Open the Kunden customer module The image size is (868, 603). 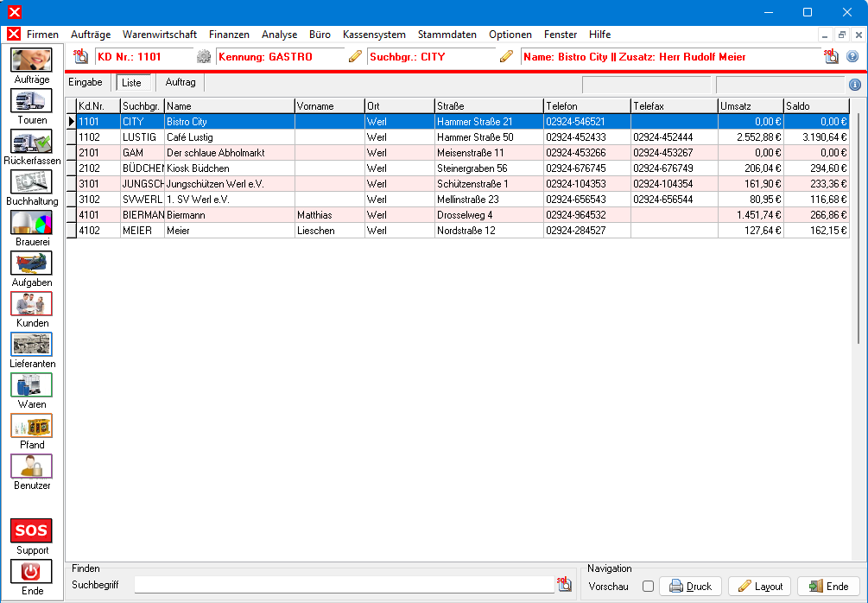(x=31, y=304)
